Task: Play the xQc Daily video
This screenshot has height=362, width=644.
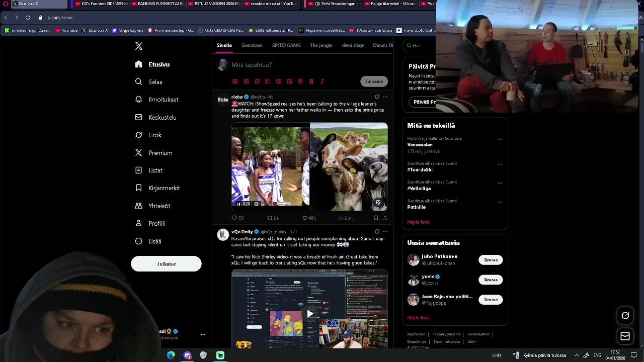Action: coord(310,314)
